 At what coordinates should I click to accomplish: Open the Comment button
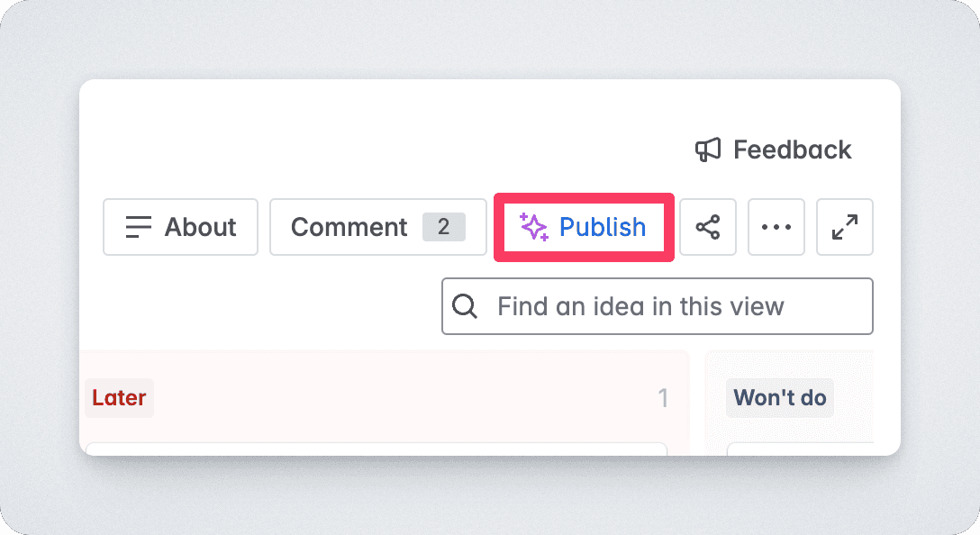(x=378, y=227)
